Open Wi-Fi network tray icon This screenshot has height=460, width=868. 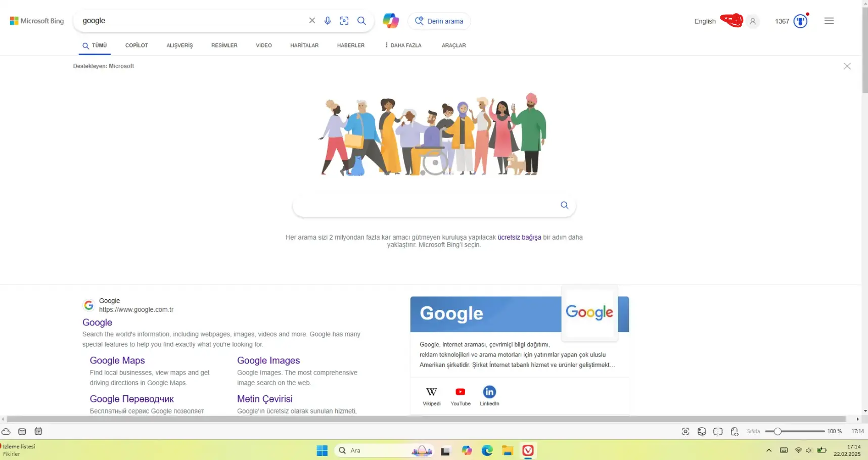(798, 450)
